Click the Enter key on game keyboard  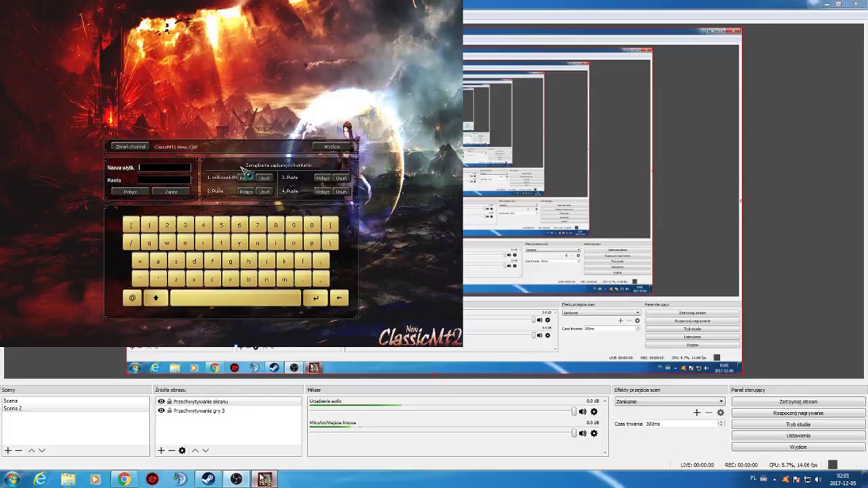tap(315, 298)
